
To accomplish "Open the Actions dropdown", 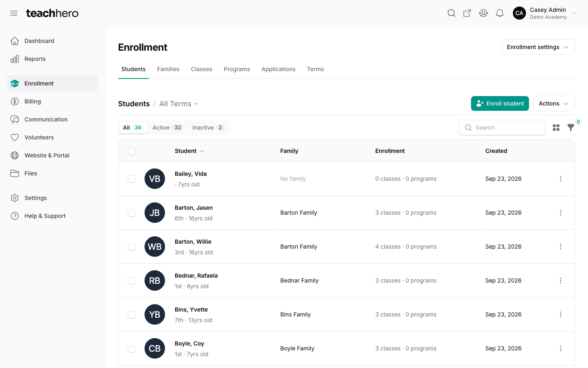I will pyautogui.click(x=554, y=103).
